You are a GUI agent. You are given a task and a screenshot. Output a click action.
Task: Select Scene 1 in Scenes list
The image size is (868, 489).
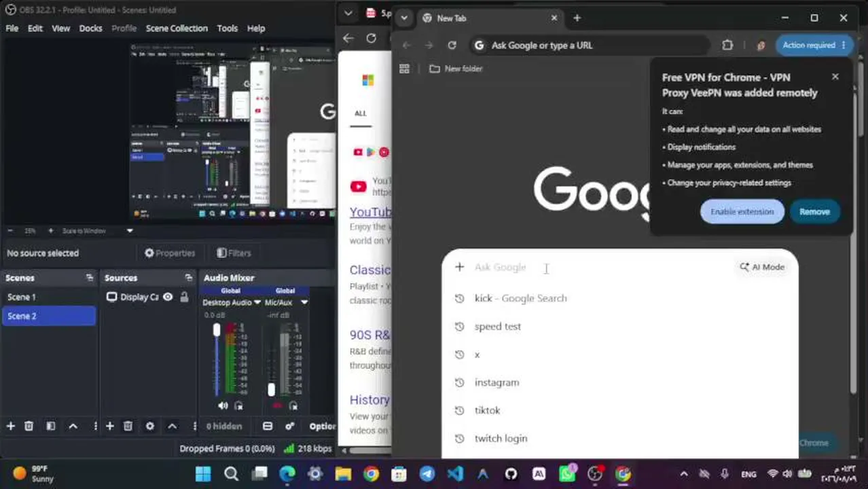point(50,297)
